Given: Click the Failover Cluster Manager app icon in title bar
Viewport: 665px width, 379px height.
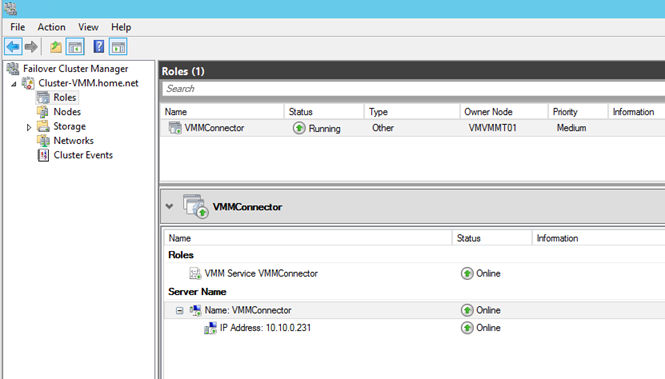Looking at the screenshot, I should click(x=10, y=8).
